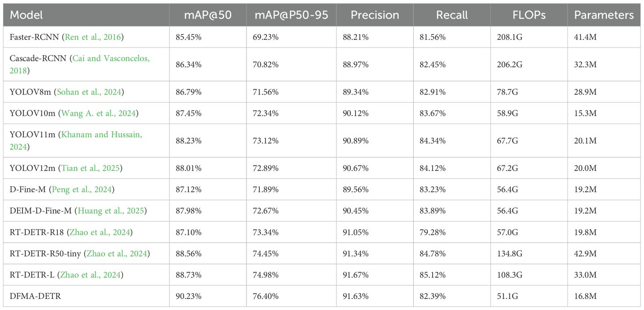Open the Zhao citation beside RT-DETR-R50-tiny

tap(118, 253)
